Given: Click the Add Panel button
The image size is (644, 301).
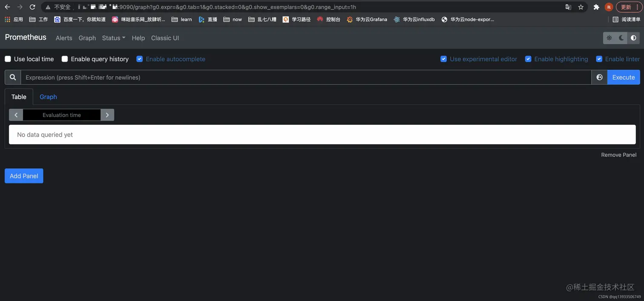Looking at the screenshot, I should (24, 176).
